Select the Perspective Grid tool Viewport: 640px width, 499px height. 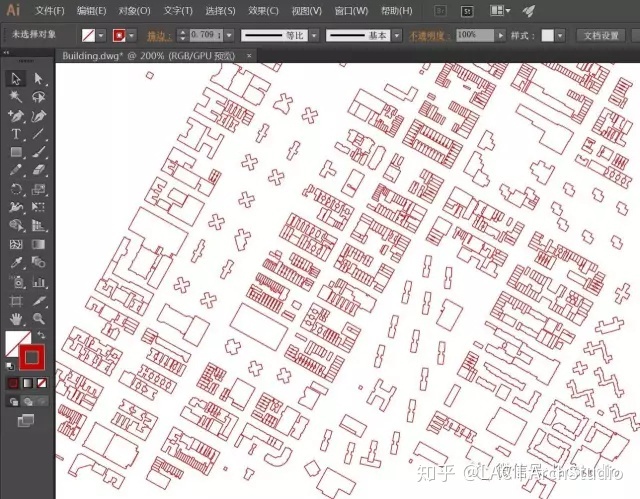(x=38, y=225)
